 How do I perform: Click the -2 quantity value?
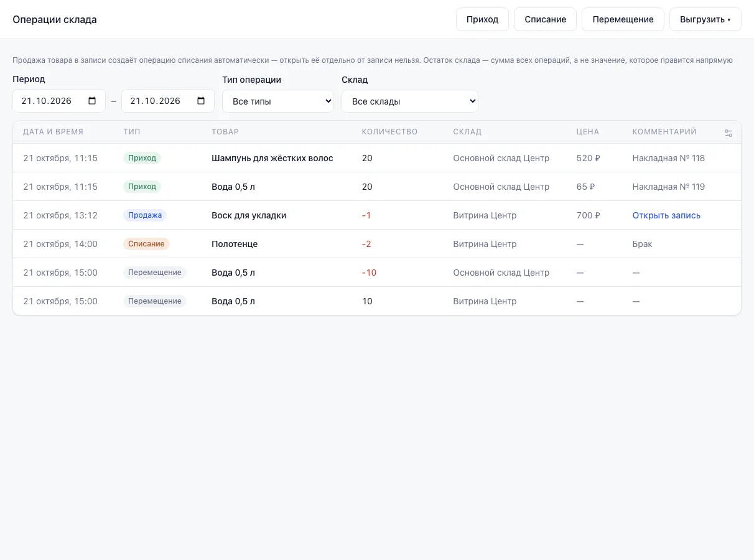366,244
